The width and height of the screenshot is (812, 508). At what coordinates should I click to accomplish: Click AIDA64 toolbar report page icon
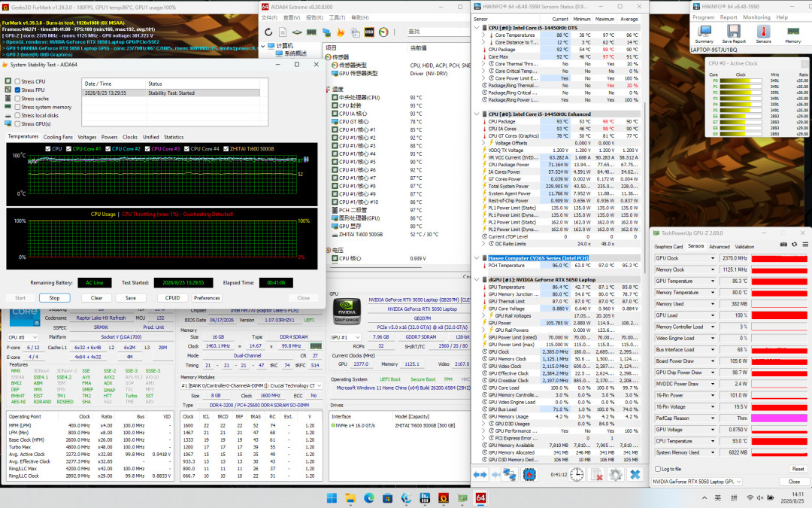click(282, 32)
